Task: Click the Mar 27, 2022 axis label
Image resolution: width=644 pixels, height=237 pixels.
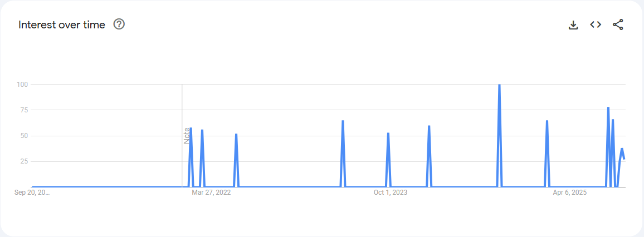Action: (x=211, y=193)
